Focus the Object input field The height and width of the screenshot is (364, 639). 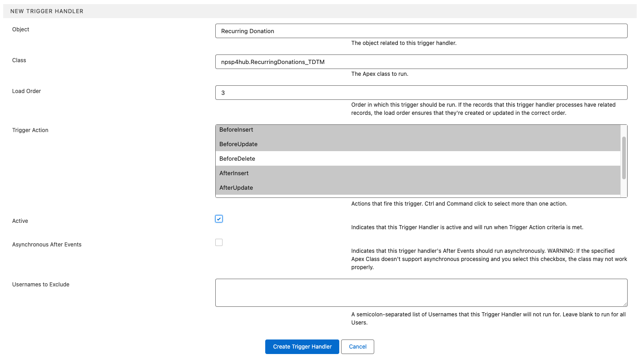421,31
